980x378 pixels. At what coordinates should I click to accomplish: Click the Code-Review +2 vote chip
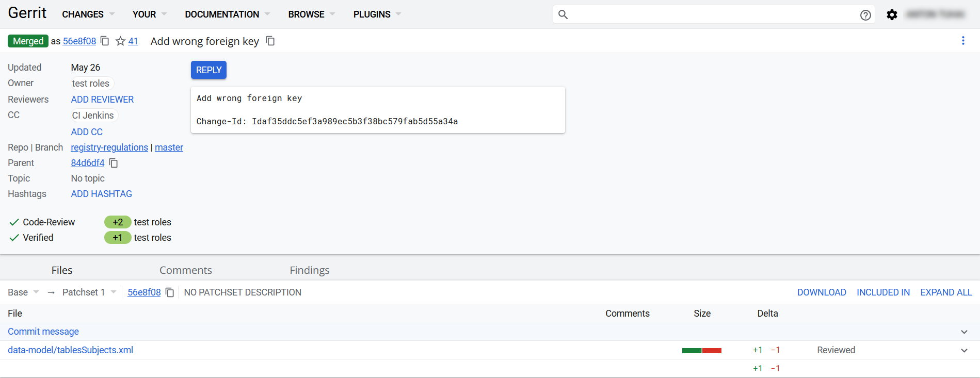(118, 222)
